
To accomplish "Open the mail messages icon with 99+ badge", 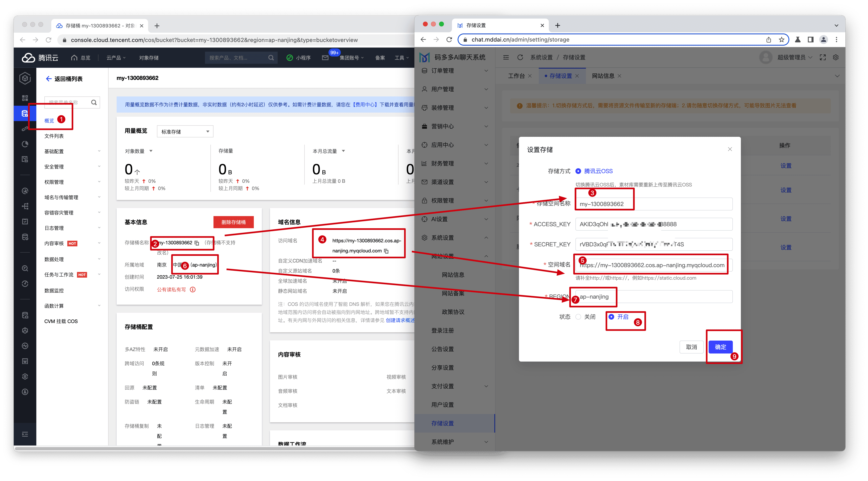I will pos(325,58).
